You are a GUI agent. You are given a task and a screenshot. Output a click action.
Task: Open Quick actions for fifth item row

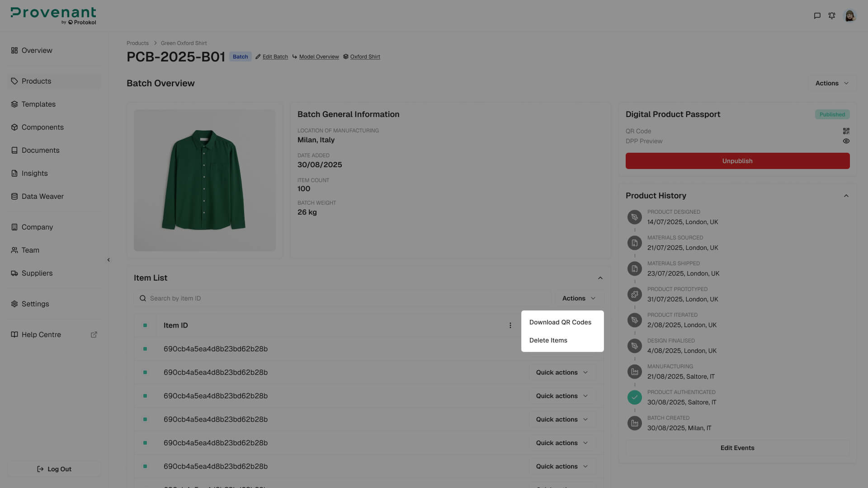(562, 443)
